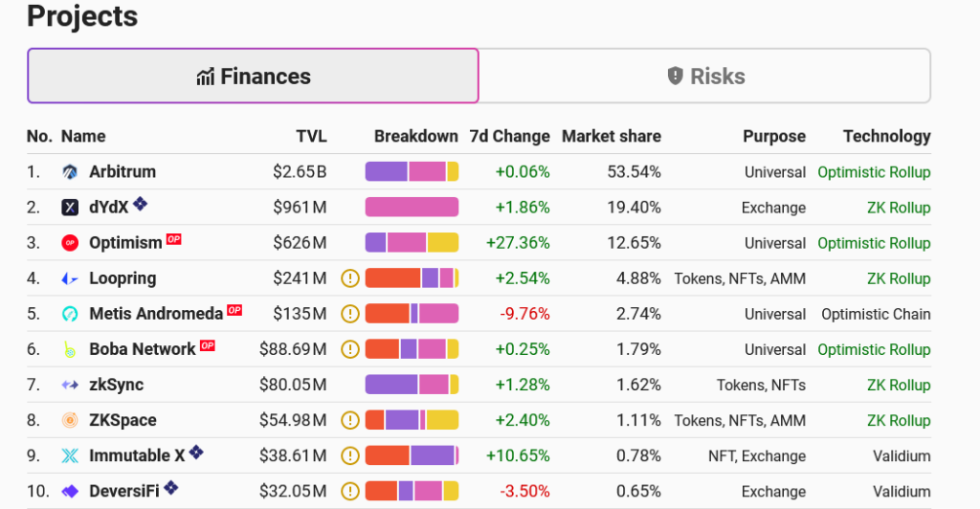Screen dimensions: 980x509
Task: Click the warning icon in Immutable X row
Action: (x=350, y=456)
